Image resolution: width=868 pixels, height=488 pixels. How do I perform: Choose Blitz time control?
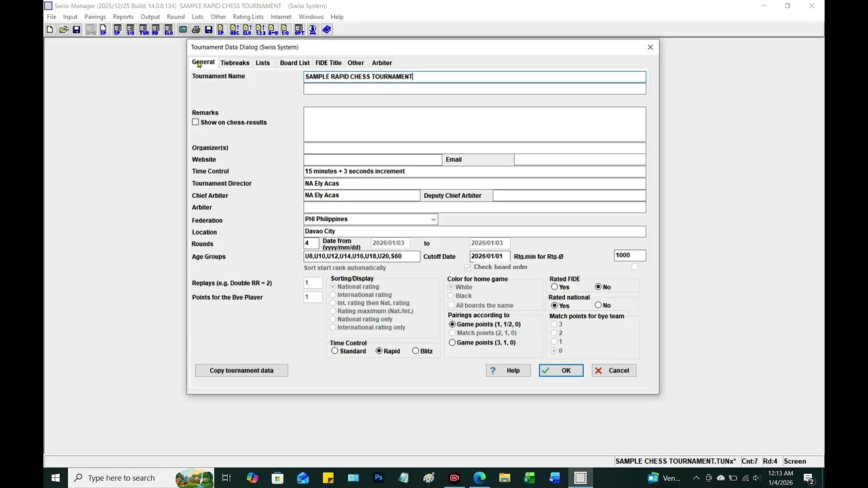tap(416, 351)
